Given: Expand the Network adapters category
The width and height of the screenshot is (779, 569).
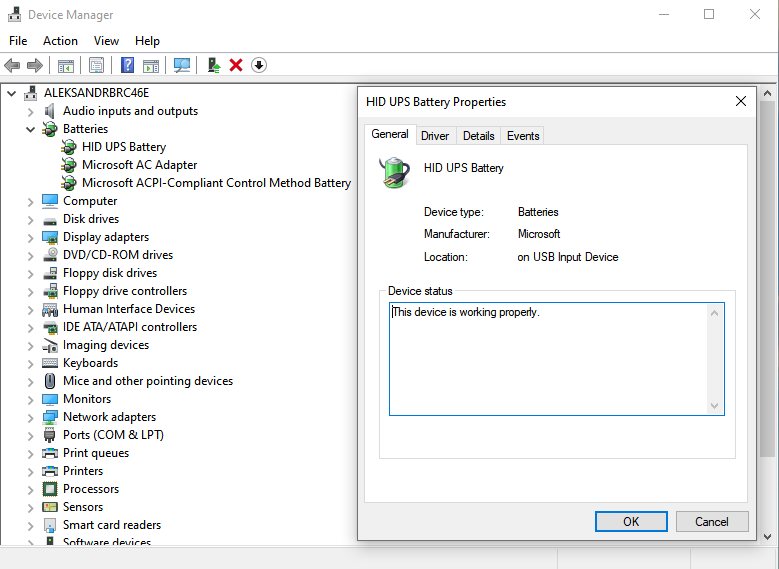Looking at the screenshot, I should 30,417.
